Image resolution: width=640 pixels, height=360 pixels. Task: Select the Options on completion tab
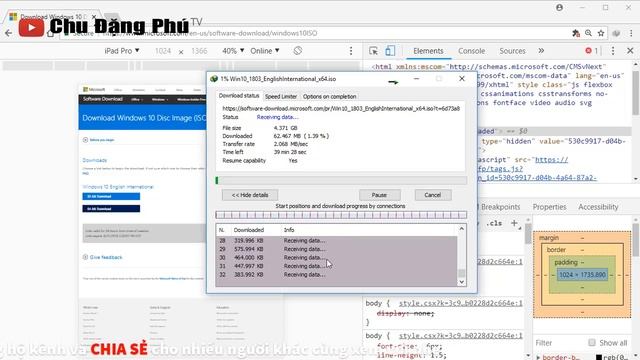pyautogui.click(x=329, y=96)
